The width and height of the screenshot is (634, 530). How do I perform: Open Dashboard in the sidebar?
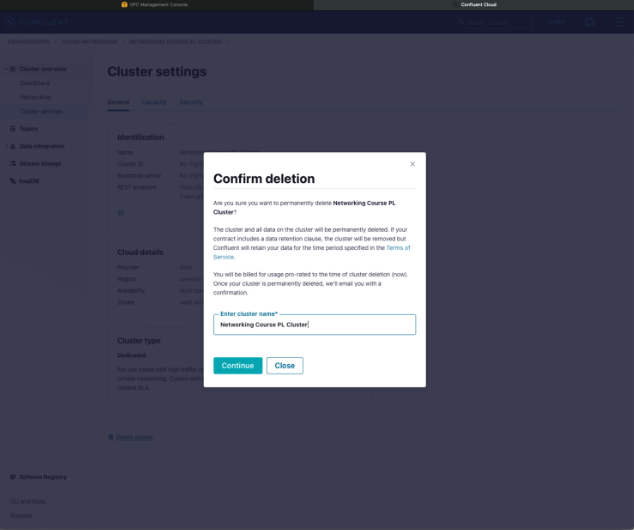click(x=35, y=83)
